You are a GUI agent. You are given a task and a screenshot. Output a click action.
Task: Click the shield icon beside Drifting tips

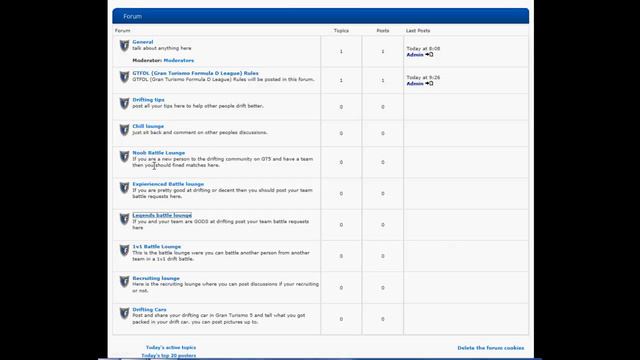(x=124, y=103)
